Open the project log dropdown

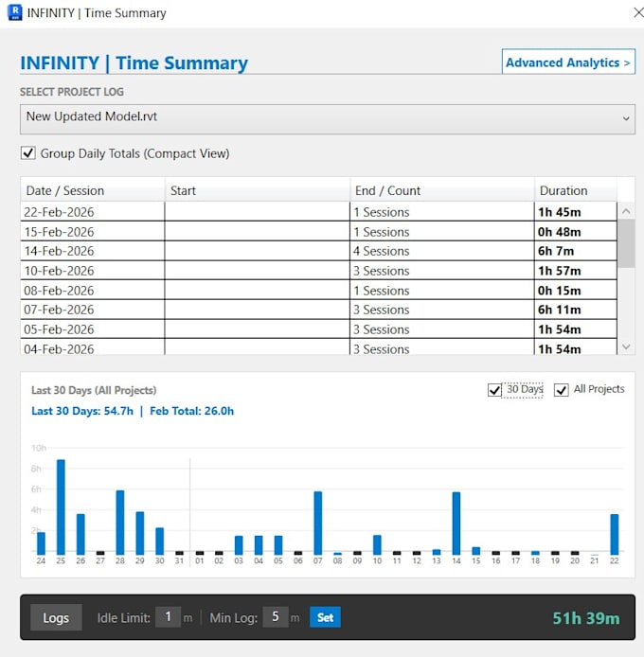(x=328, y=119)
